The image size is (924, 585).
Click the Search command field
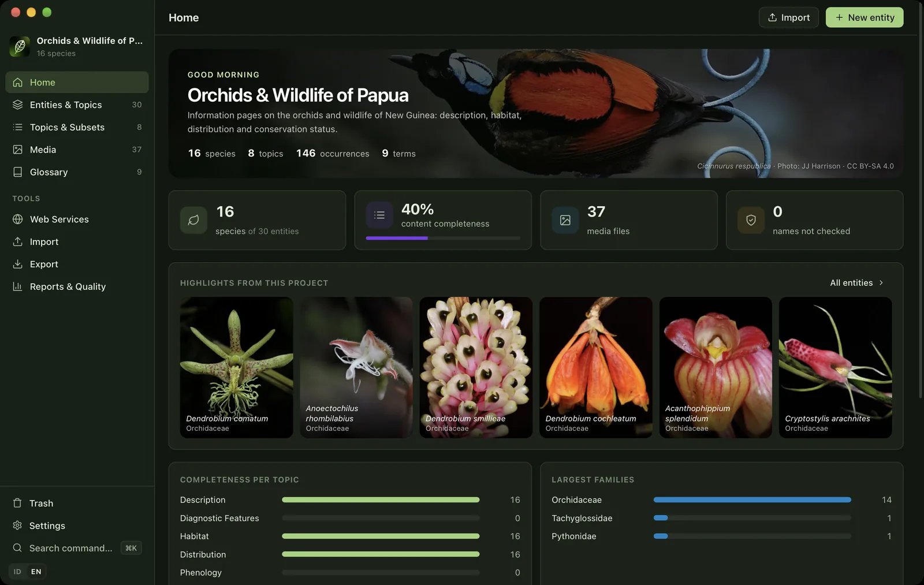tap(77, 548)
